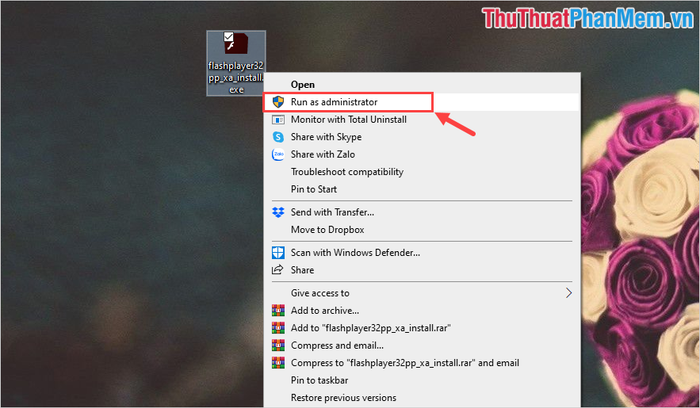Viewport: 700px width, 408px height.
Task: Click the shield icon beside Run as administrator
Action: pos(278,102)
